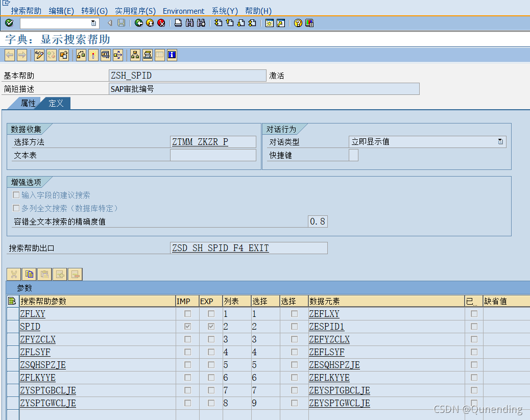Click the Copy icon above parameters table
530x420 pixels.
click(x=29, y=275)
